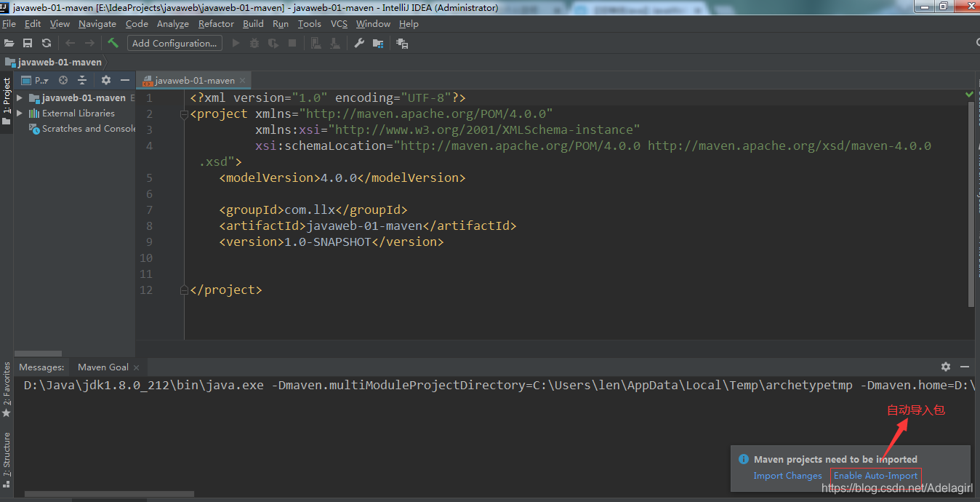Click the Save All toolbar icon
Screen dimensions: 980x502
[x=28, y=43]
